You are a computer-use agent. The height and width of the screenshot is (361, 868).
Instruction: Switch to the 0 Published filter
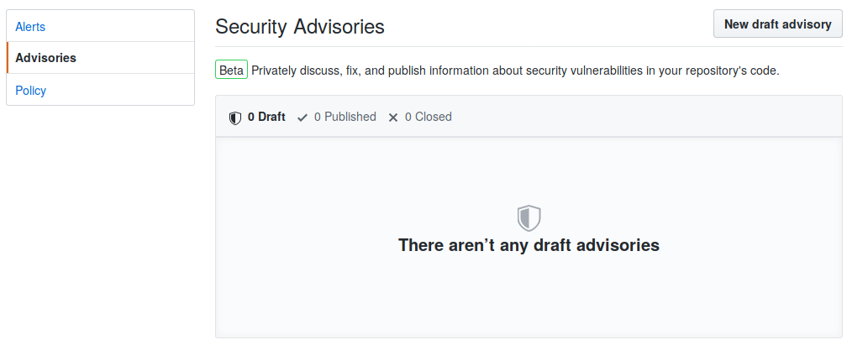337,118
